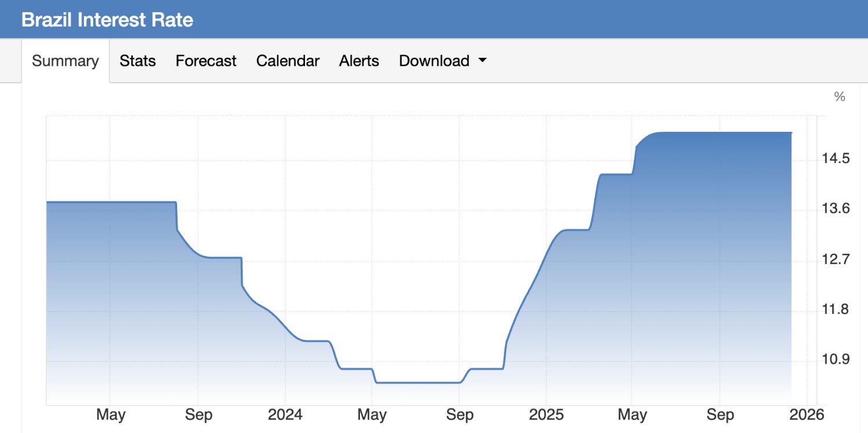Click the 2024 label on x-axis
This screenshot has width=868, height=433.
tap(285, 415)
